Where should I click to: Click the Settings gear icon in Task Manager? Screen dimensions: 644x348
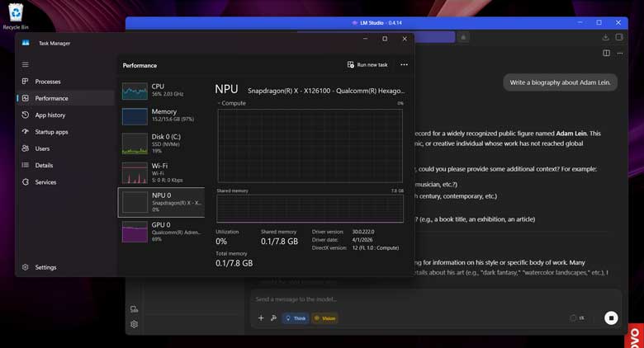tap(26, 267)
